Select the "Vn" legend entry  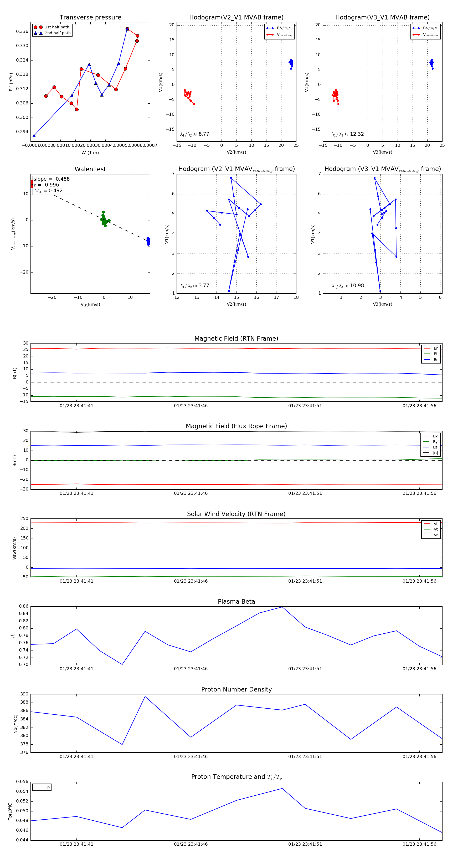click(x=431, y=535)
